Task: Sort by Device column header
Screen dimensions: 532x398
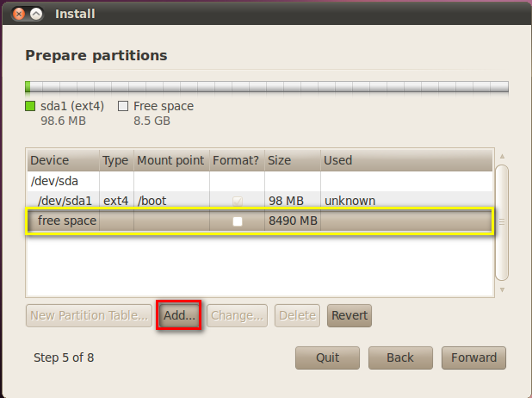Action: tap(64, 160)
